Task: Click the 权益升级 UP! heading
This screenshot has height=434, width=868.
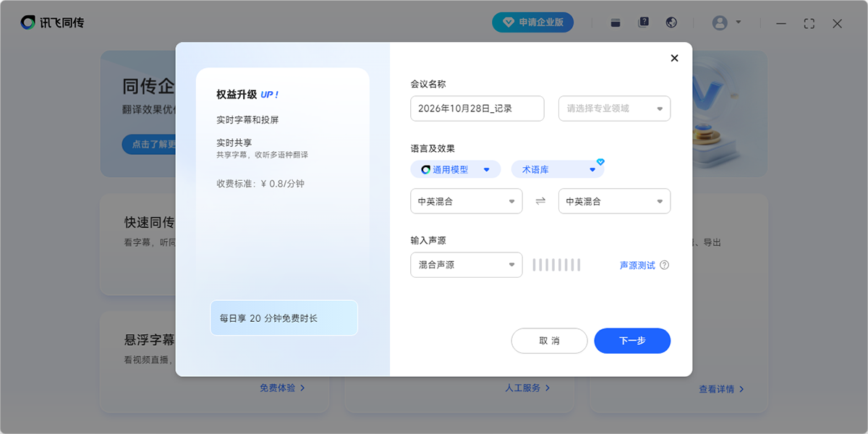Action: click(247, 94)
